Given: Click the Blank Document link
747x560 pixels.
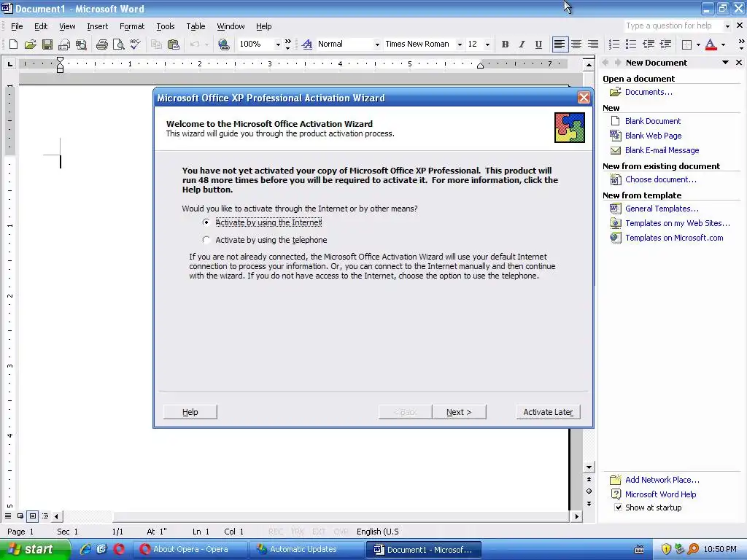Looking at the screenshot, I should pyautogui.click(x=653, y=121).
